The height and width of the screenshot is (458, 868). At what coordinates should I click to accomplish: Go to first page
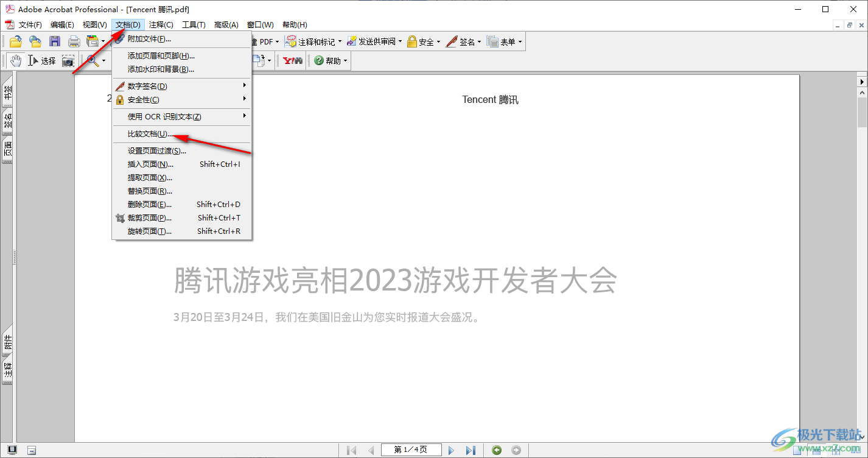[351, 450]
